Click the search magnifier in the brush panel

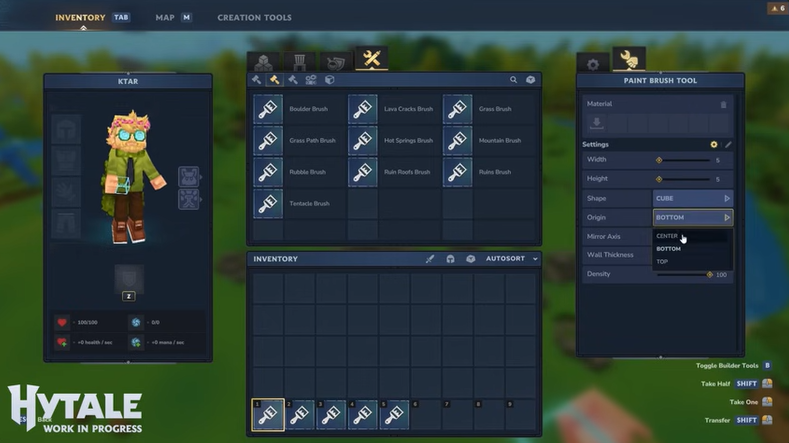point(514,80)
